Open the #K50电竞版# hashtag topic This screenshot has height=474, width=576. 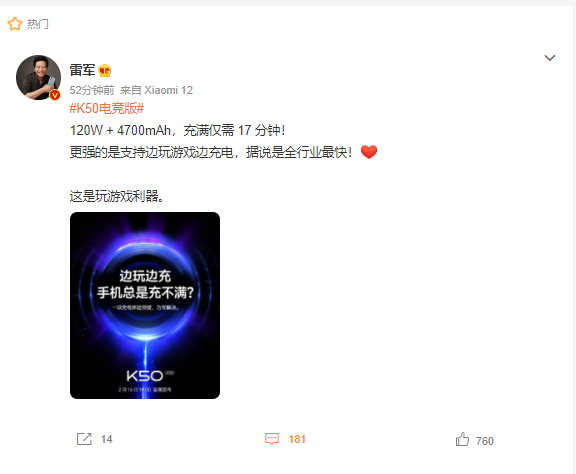107,108
